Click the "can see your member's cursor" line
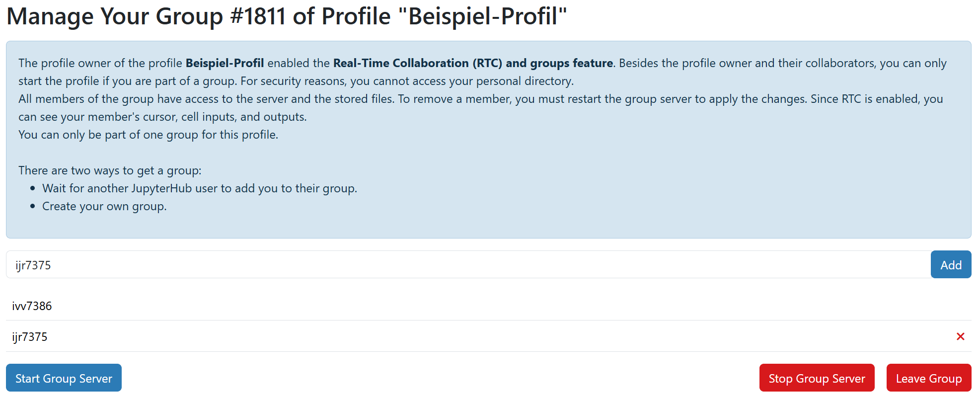This screenshot has height=401, width=980. click(x=162, y=117)
